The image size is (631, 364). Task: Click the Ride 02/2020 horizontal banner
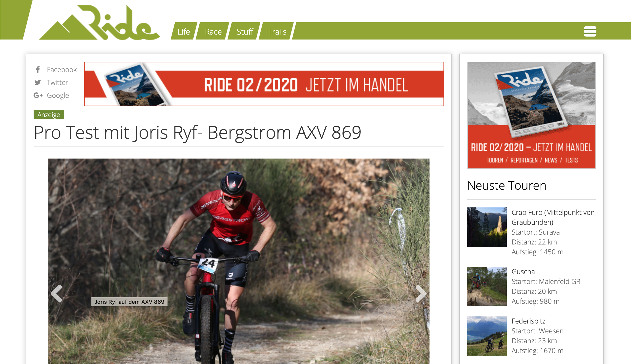pyautogui.click(x=264, y=84)
